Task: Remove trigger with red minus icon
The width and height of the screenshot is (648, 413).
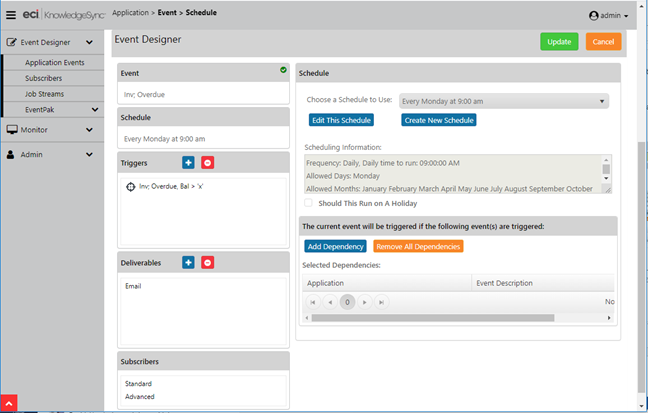Action: click(x=207, y=162)
